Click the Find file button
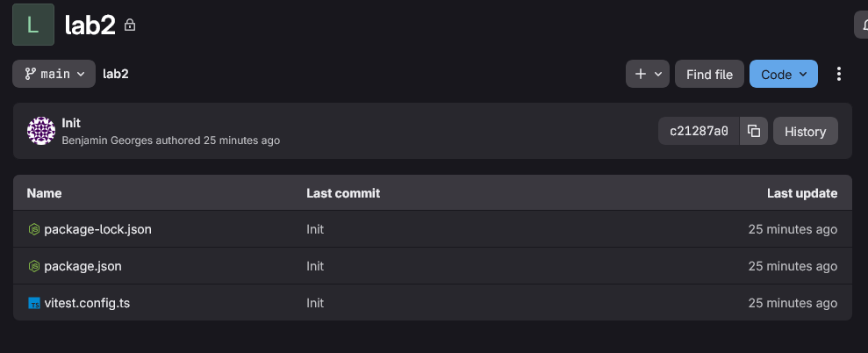 point(709,75)
